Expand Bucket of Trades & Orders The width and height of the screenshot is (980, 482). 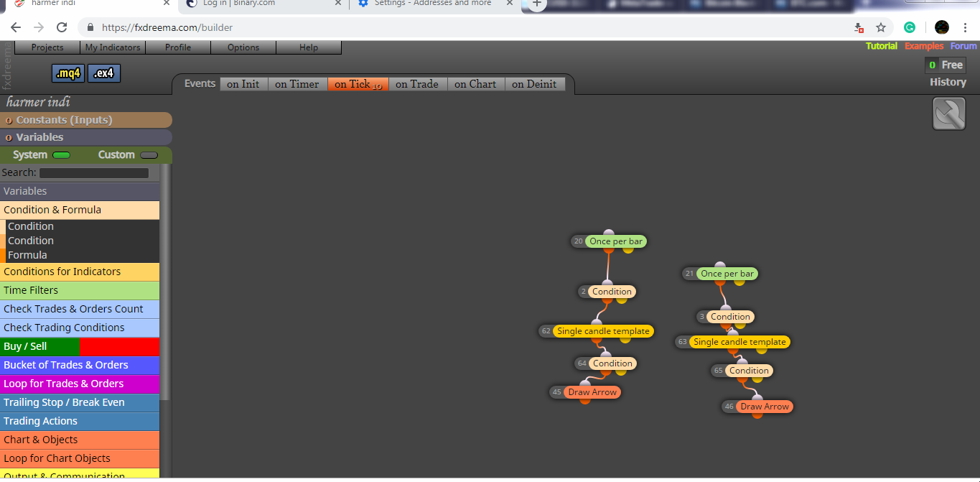(80, 365)
